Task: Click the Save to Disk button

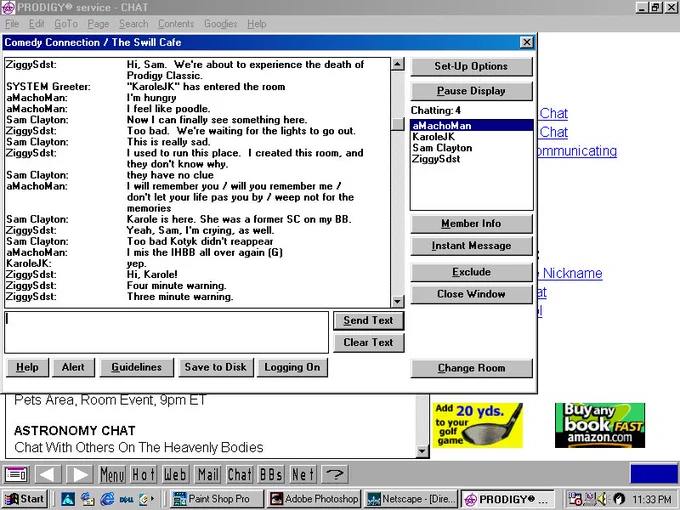Action: coord(216,367)
